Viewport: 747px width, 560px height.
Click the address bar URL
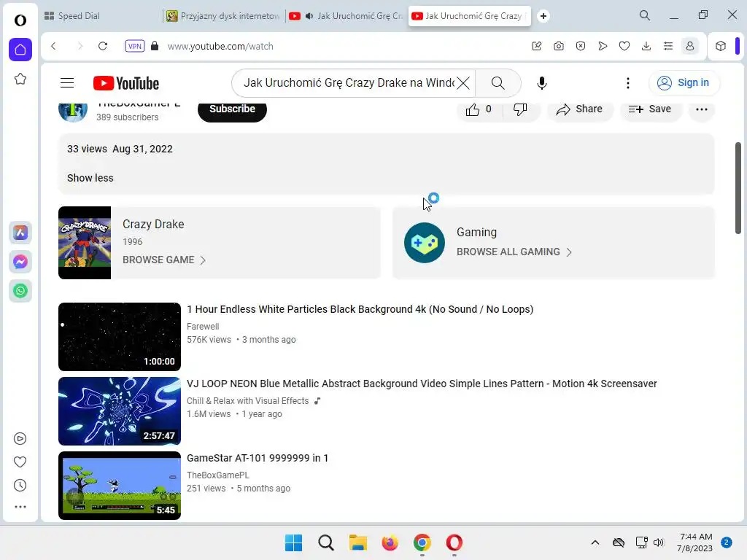(220, 46)
